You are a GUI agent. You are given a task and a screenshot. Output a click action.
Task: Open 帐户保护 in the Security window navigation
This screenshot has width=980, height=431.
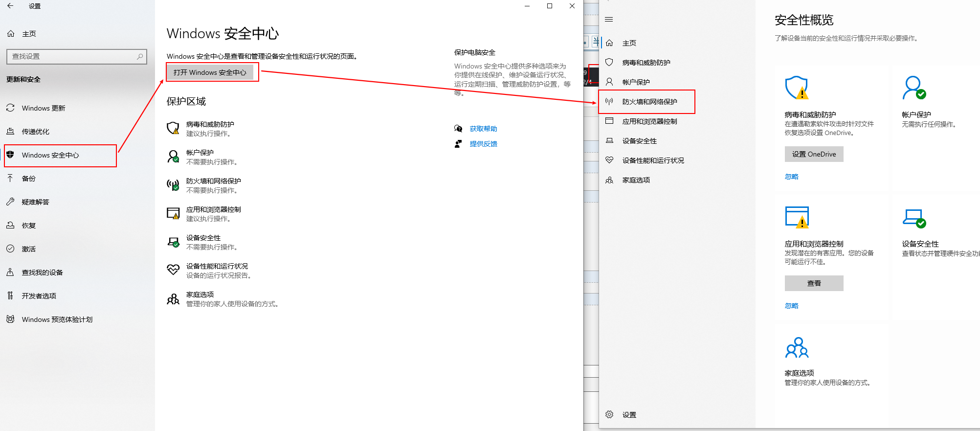coord(636,82)
